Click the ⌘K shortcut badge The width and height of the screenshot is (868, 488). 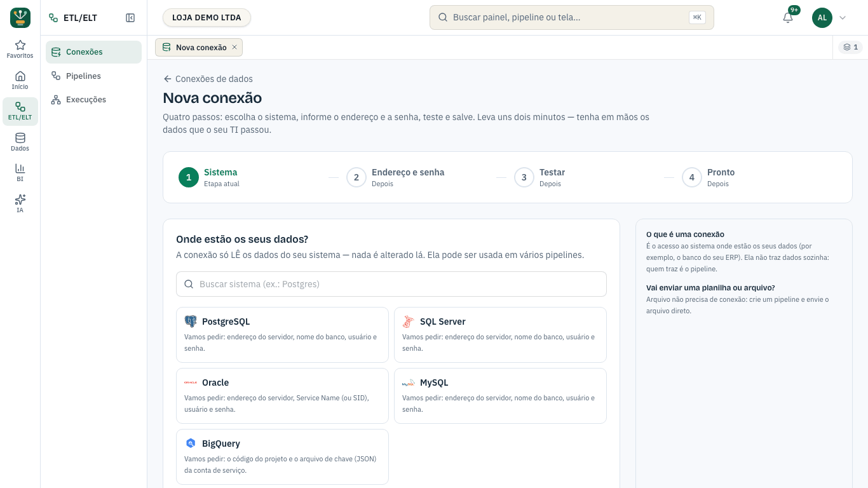pyautogui.click(x=697, y=18)
